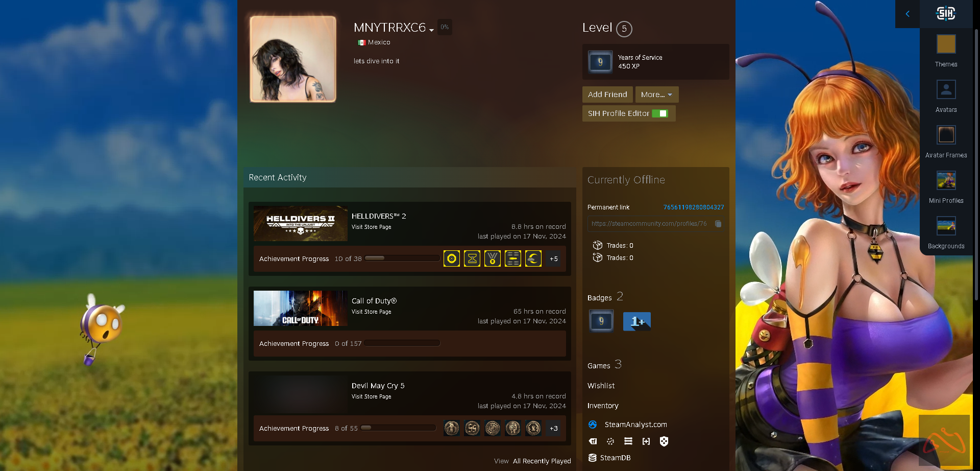The image size is (980, 471).
Task: Open Mini Profiles in the SIH panel
Action: tap(946, 181)
